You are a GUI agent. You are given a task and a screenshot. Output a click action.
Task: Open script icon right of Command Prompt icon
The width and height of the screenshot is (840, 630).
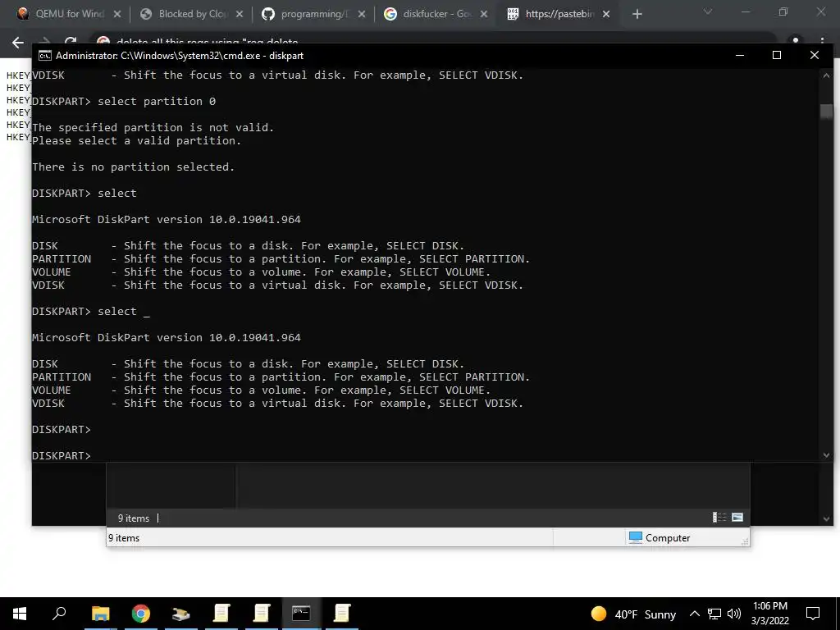341,614
